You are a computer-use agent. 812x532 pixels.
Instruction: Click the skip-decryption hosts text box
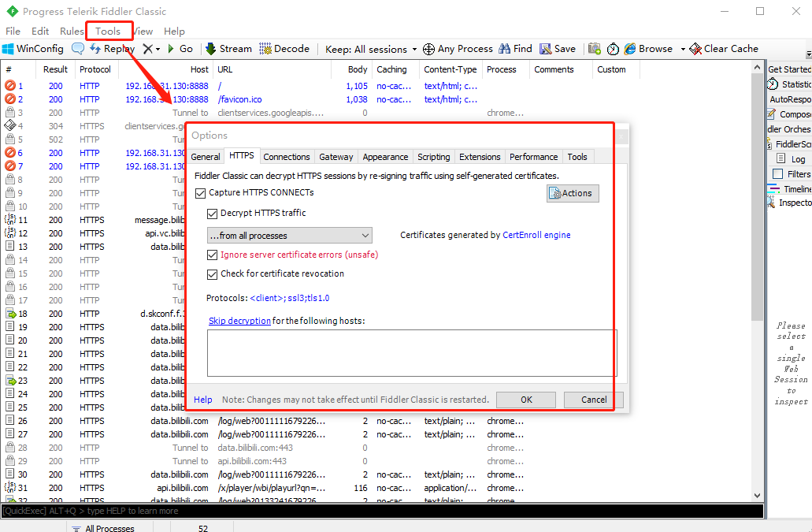coord(412,353)
